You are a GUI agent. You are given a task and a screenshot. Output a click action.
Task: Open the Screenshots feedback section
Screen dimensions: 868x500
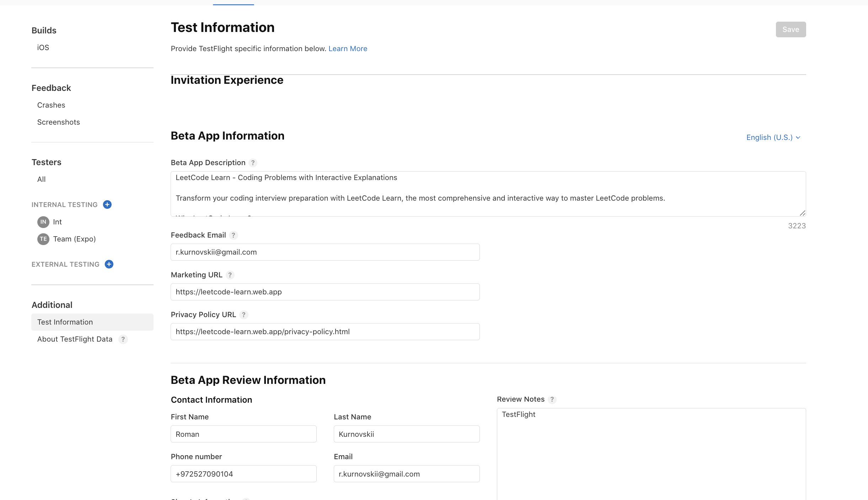(x=58, y=122)
